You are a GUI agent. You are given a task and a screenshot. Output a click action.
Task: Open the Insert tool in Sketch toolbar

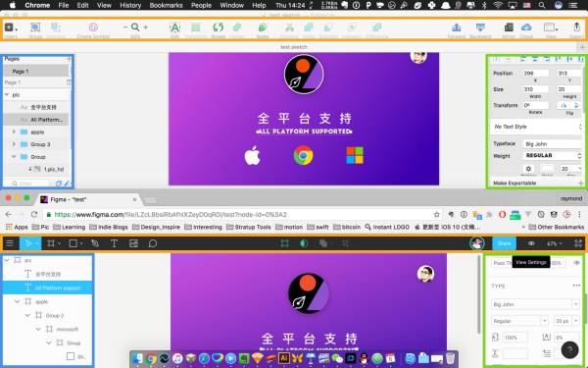tap(10, 27)
